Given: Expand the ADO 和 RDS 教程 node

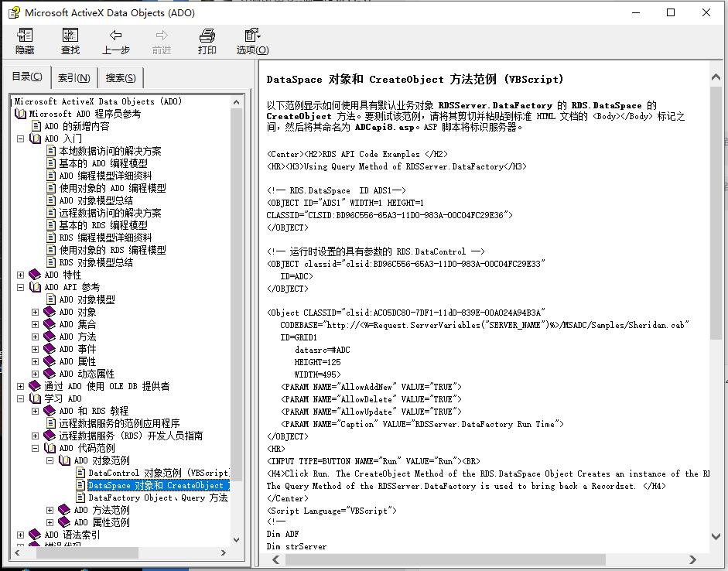Looking at the screenshot, I should coord(36,411).
